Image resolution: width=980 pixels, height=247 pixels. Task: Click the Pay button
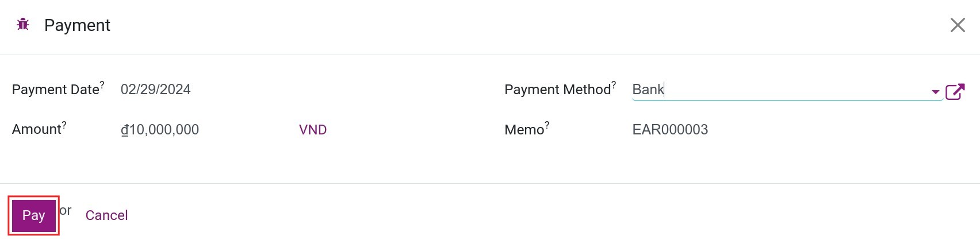[33, 215]
